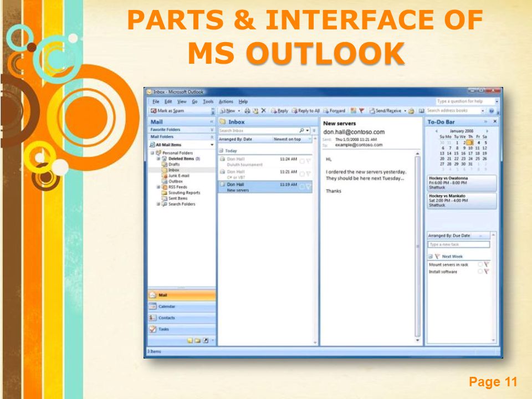Open the Edit menu
This screenshot has height=399, width=532.
point(168,101)
